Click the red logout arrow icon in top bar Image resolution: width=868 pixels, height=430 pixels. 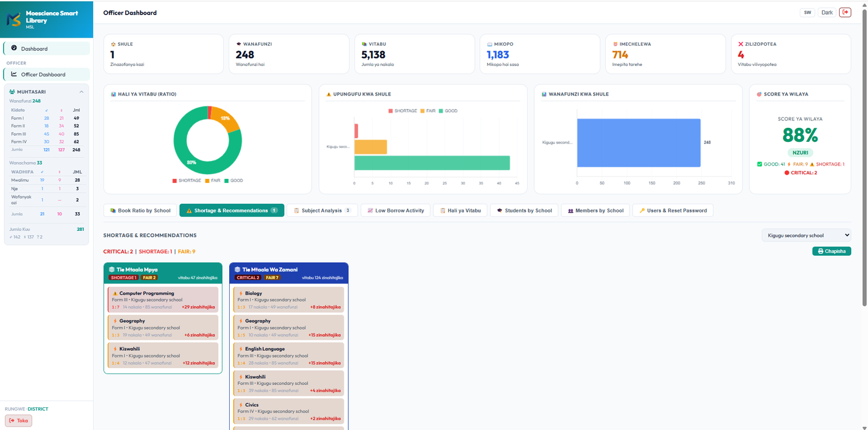(x=845, y=12)
